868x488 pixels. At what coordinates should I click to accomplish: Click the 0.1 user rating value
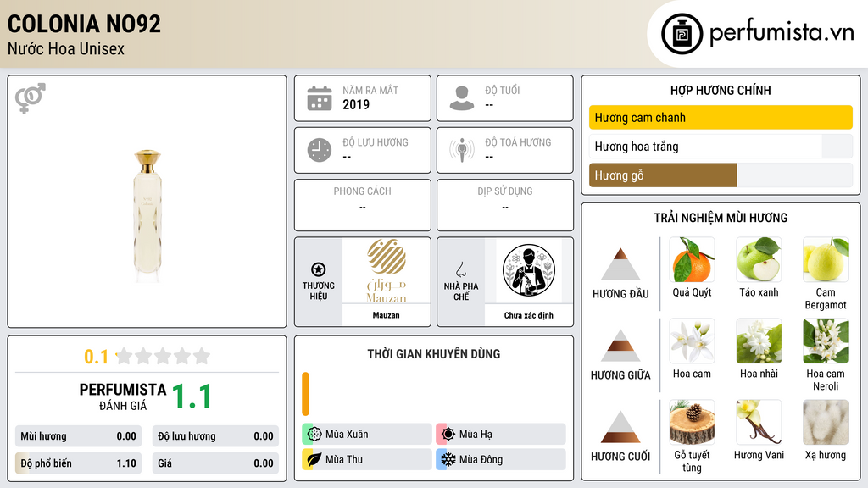click(97, 357)
